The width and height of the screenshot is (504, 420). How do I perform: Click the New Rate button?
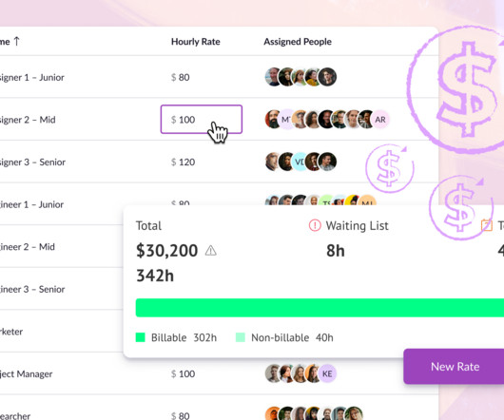454,367
